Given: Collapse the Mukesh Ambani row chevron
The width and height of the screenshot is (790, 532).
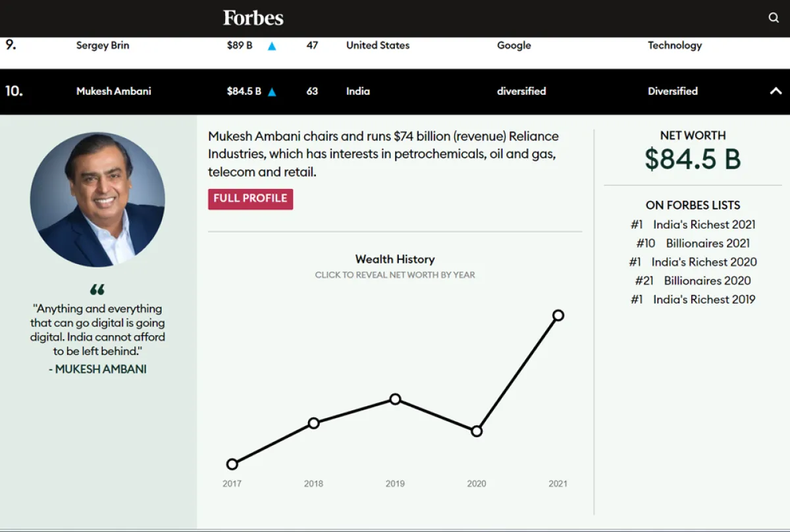Looking at the screenshot, I should point(776,92).
